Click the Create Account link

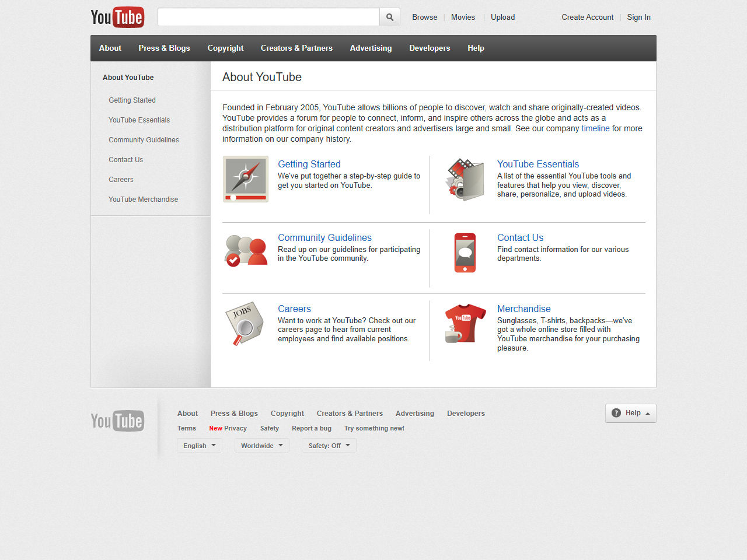pos(588,17)
